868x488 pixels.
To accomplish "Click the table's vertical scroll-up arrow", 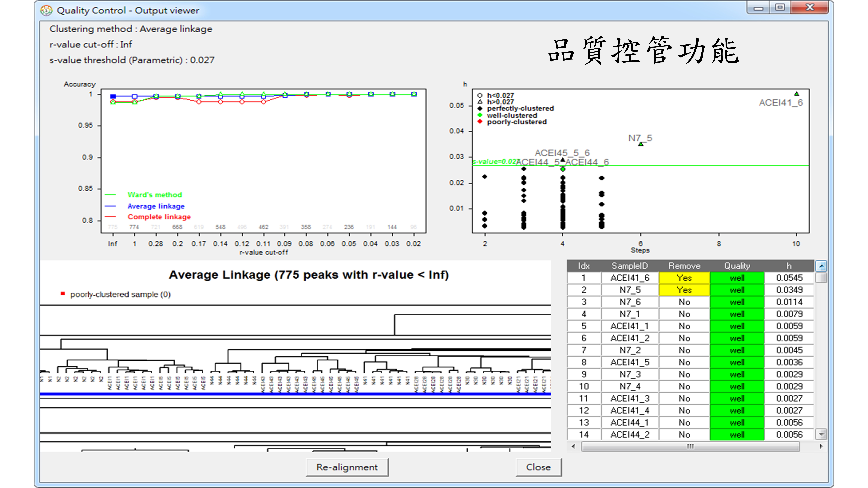I will [821, 266].
